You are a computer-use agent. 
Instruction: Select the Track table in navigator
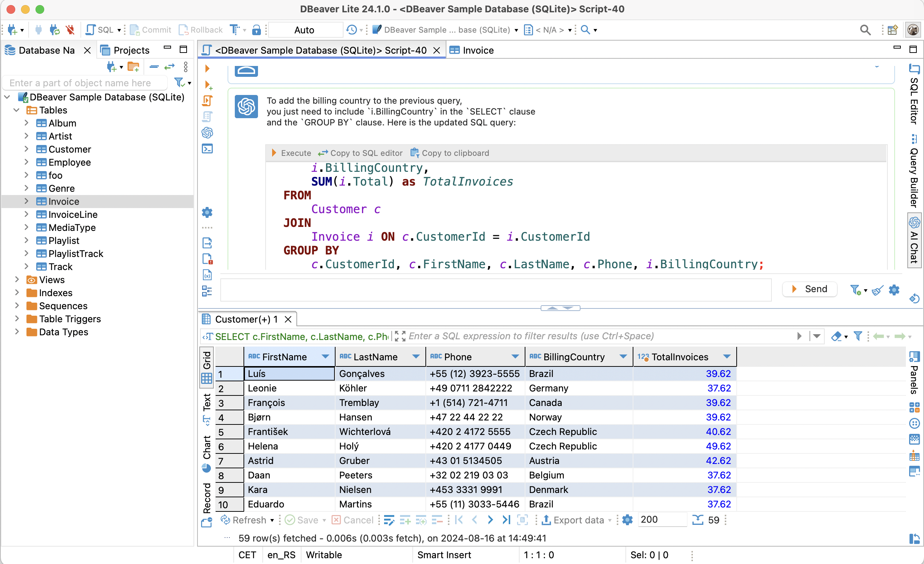coord(61,266)
